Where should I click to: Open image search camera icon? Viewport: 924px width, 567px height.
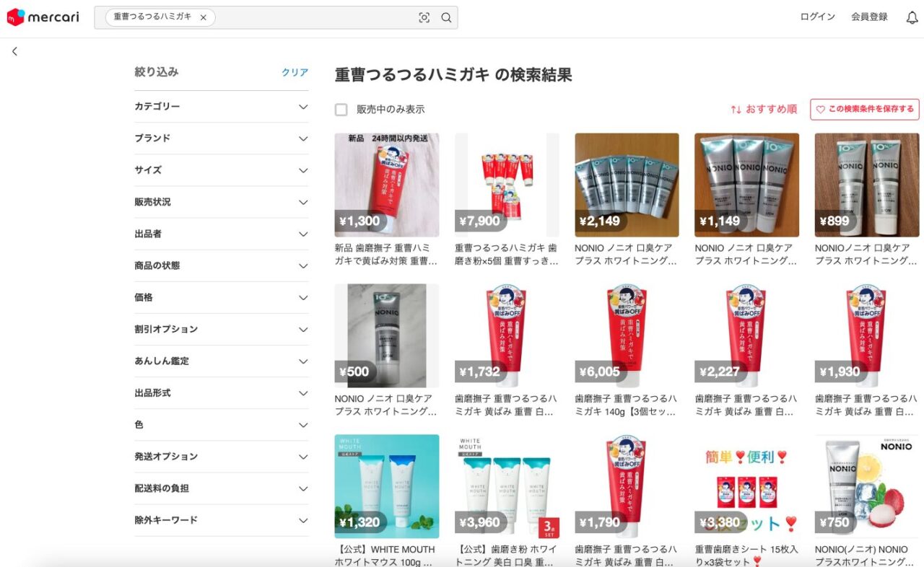[x=424, y=18]
